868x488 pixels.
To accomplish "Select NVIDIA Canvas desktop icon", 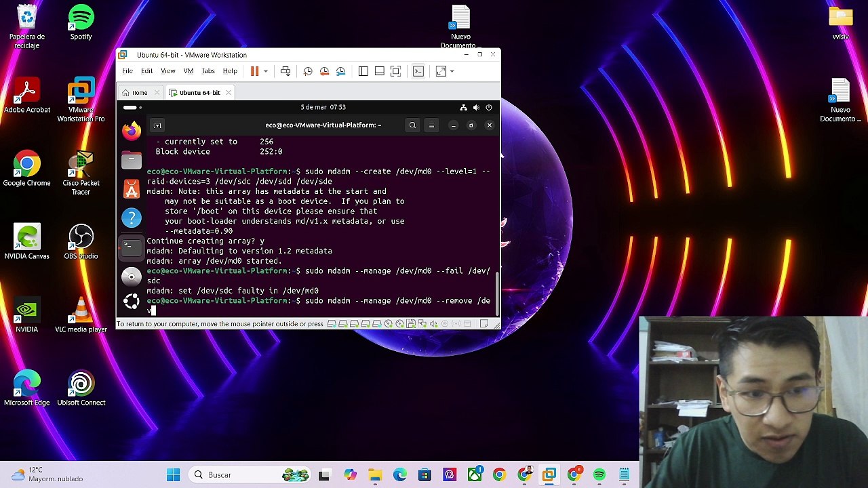I will [x=27, y=242].
